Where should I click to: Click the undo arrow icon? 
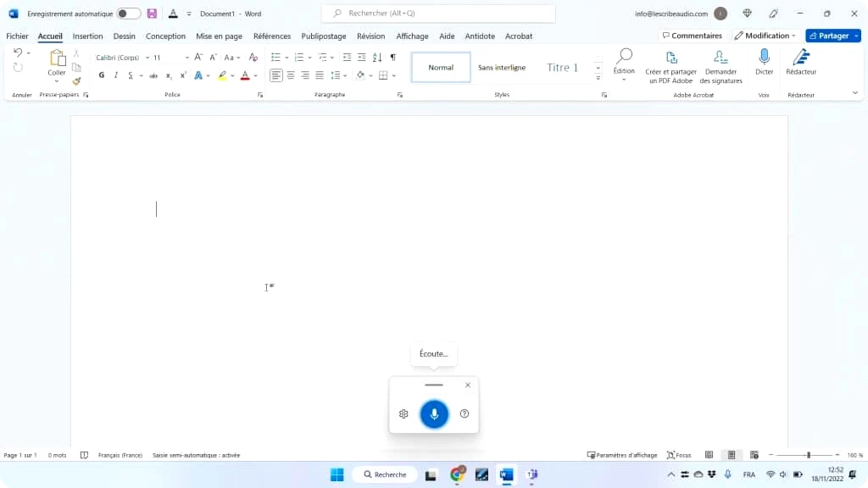coord(18,53)
